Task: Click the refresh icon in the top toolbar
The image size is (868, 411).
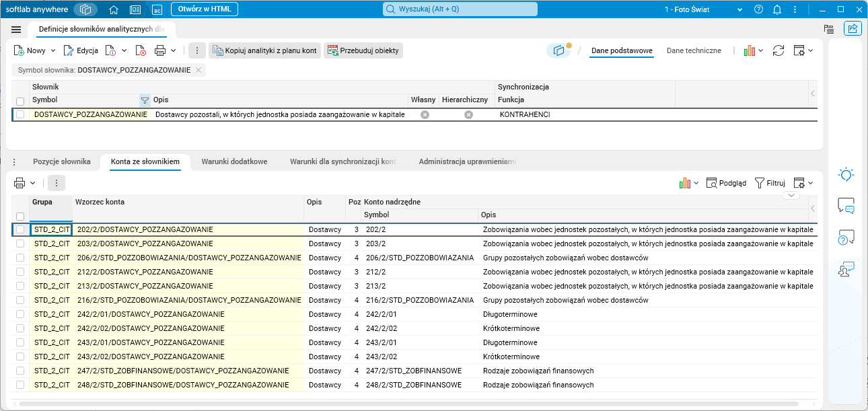Action: (779, 50)
